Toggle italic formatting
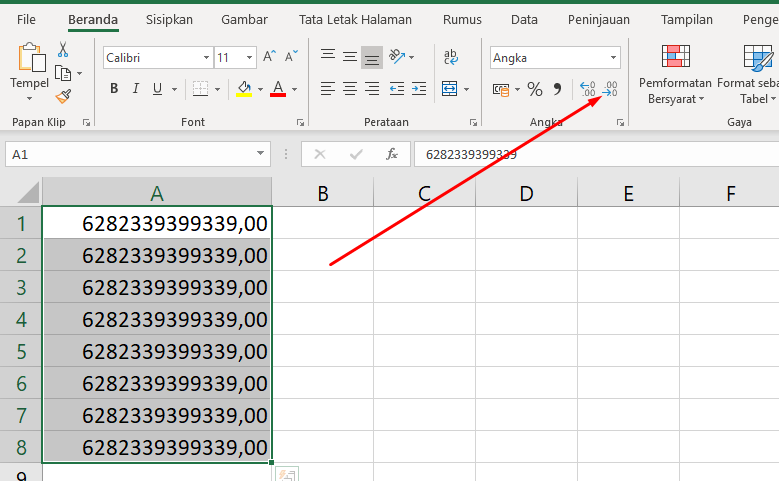The image size is (779, 481). (135, 88)
